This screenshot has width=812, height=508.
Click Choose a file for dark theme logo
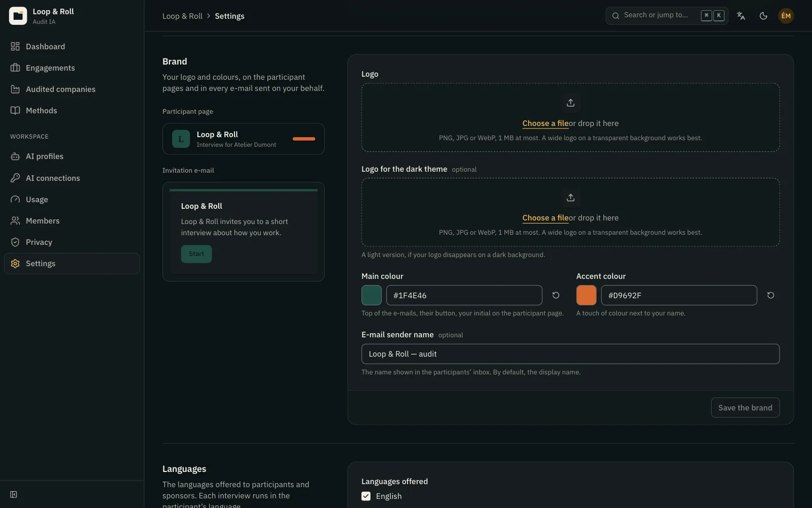tap(546, 218)
